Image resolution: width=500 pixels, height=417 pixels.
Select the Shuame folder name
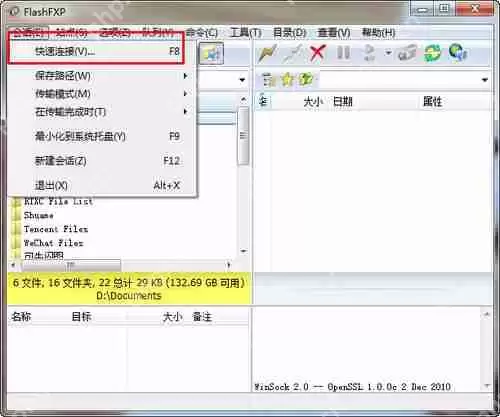click(39, 216)
